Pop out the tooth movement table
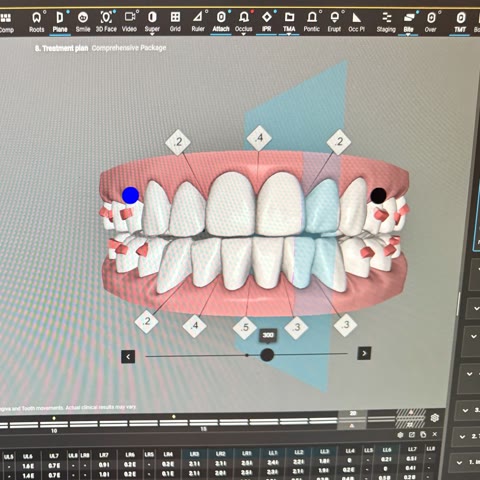Viewport: 480px width, 480px height. (x=412, y=435)
